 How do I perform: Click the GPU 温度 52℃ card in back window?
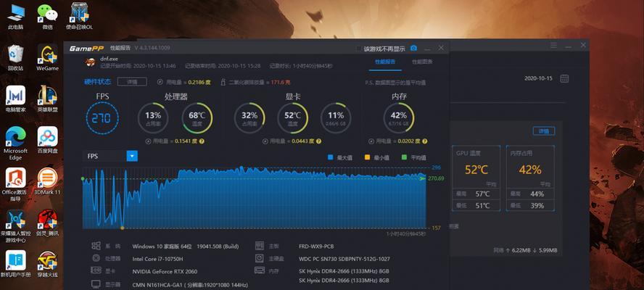tap(476, 178)
